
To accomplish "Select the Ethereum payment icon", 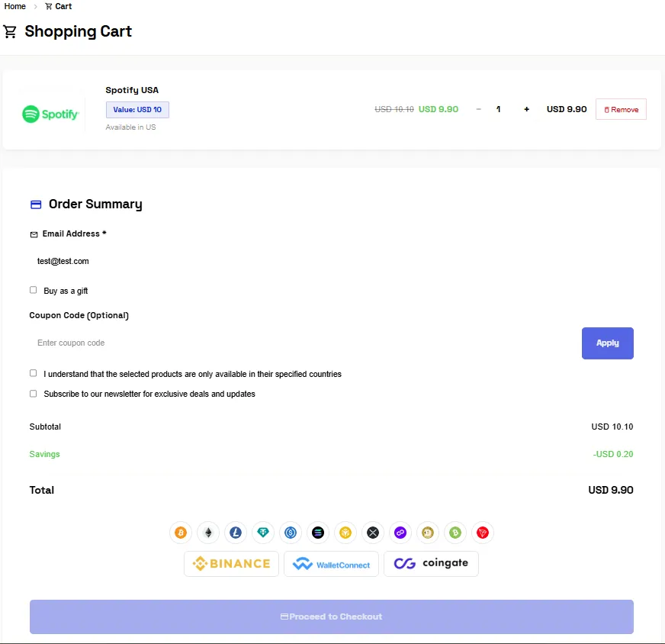I will pos(208,533).
